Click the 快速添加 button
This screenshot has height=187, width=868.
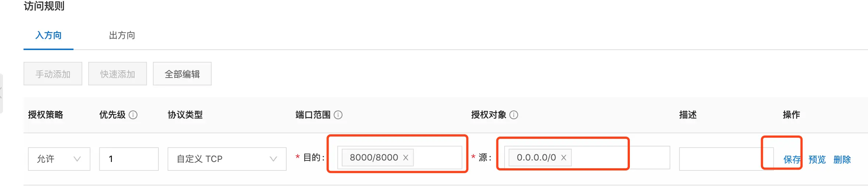(x=118, y=74)
